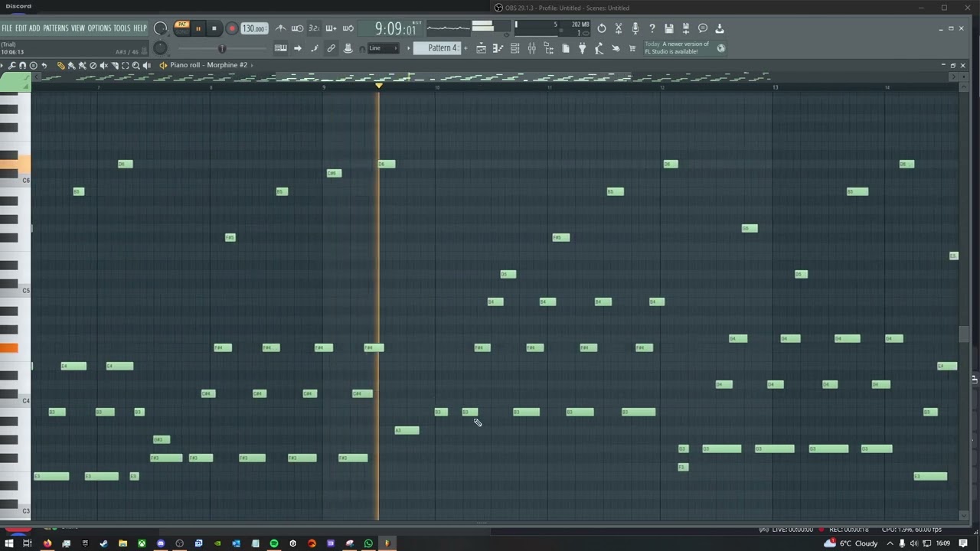Open the audio editor scissors icon
Viewport: 980px width, 551px height.
(x=619, y=28)
